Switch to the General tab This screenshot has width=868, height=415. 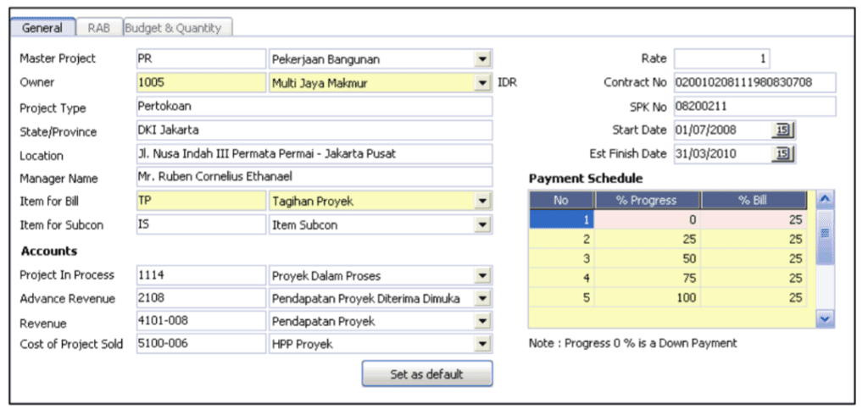click(42, 28)
